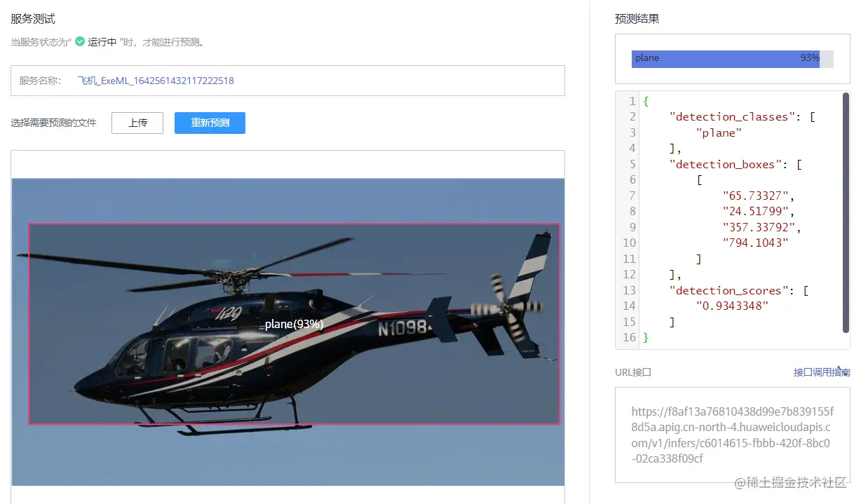861x504 pixels.
Task: Click the plane(93%) label on the image
Action: (294, 324)
